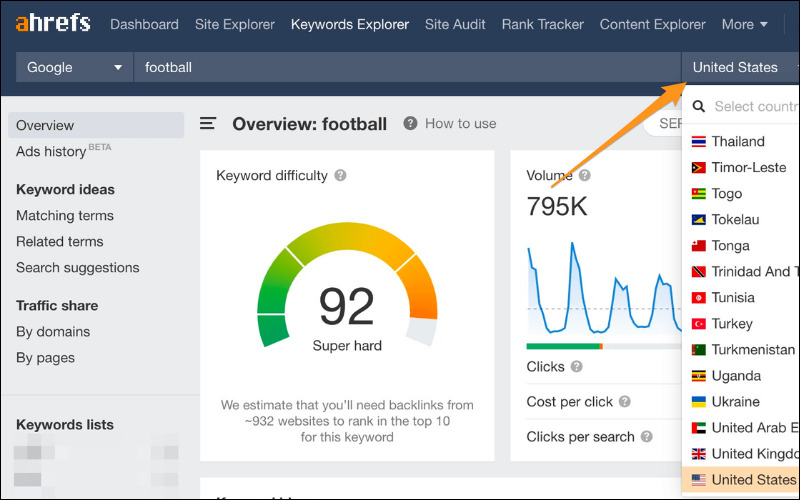
Task: Select Turkey from country list
Action: (741, 323)
